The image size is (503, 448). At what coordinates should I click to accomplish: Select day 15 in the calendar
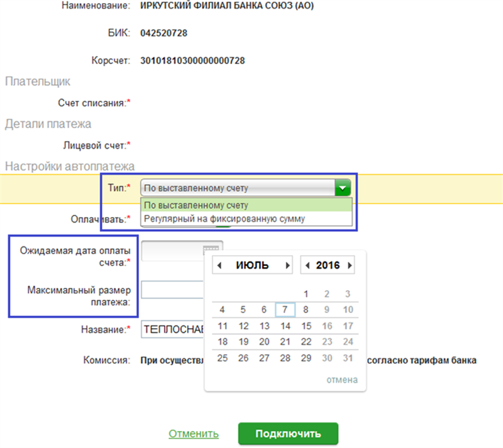pyautogui.click(x=306, y=325)
